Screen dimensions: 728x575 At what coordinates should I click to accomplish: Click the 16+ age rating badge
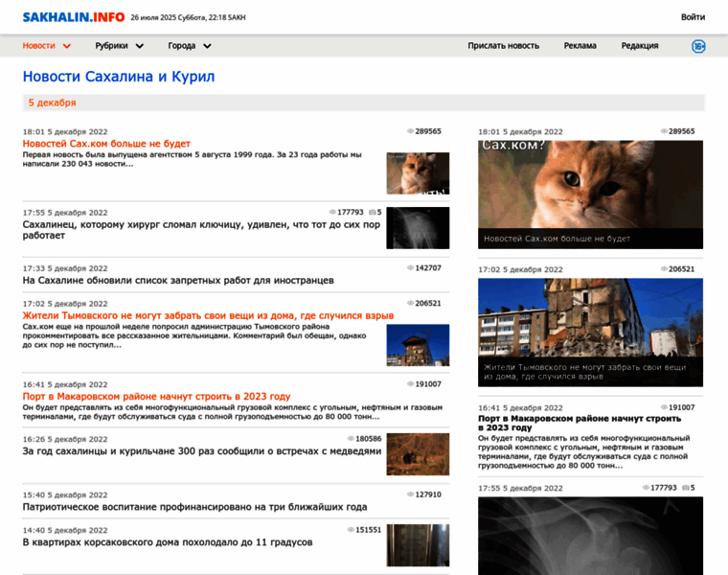pos(698,46)
